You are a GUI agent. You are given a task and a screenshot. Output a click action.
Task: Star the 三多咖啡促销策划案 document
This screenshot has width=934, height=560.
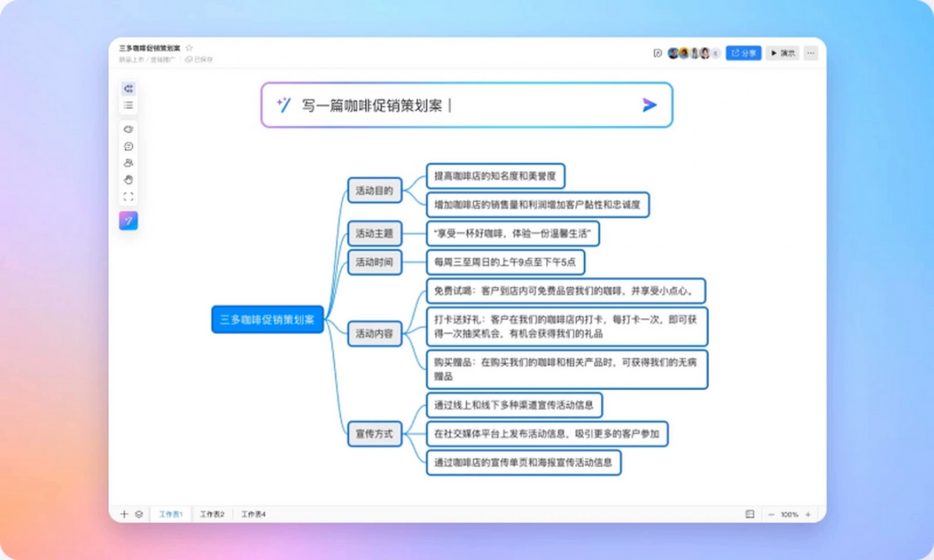[189, 48]
